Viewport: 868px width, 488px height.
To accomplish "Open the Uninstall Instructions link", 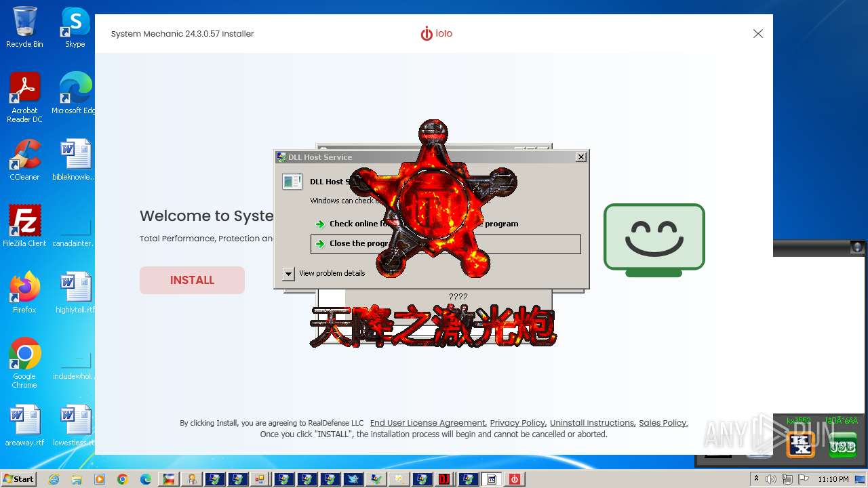I will (592, 423).
